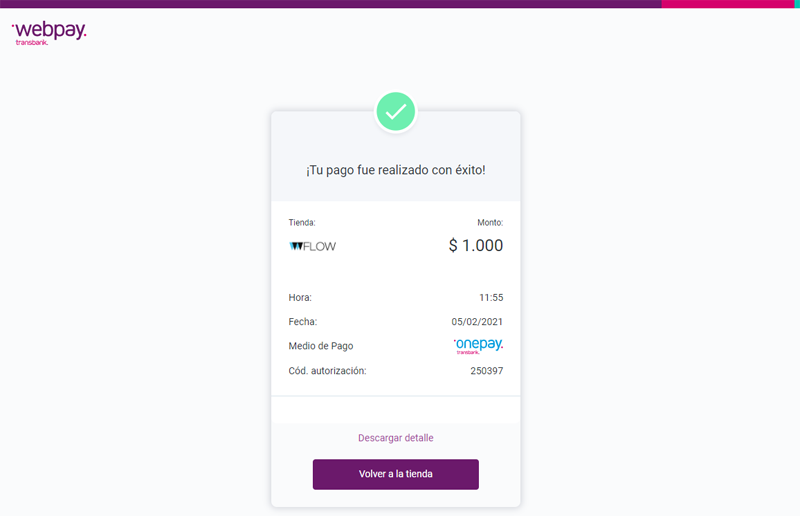Image resolution: width=800 pixels, height=516 pixels.
Task: Click the success message heading text
Action: tap(395, 170)
